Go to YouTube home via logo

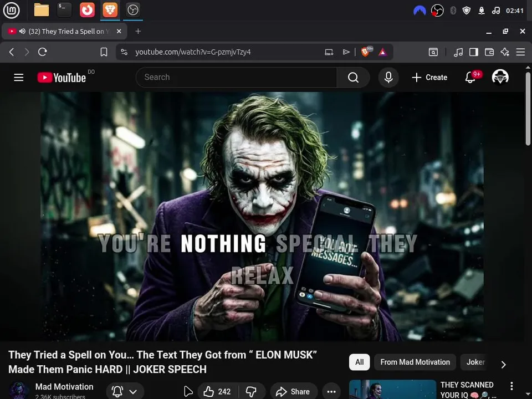(62, 78)
